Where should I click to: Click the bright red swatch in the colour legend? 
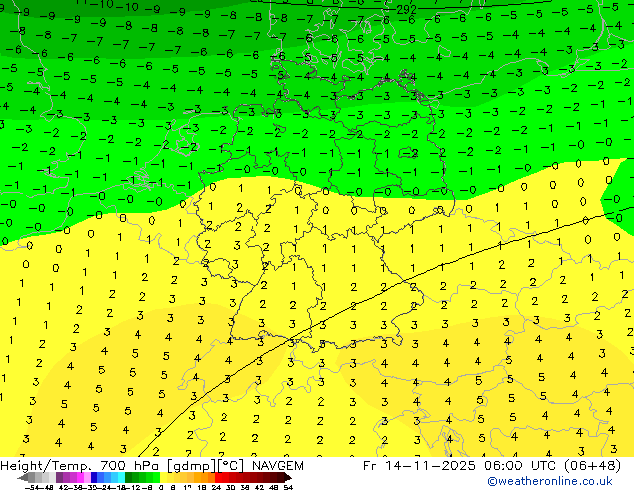click(x=218, y=477)
